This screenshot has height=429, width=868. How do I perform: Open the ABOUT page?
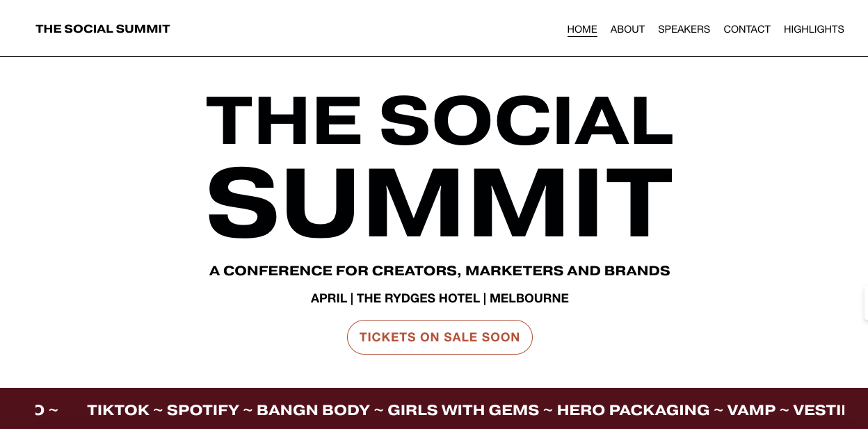(627, 29)
